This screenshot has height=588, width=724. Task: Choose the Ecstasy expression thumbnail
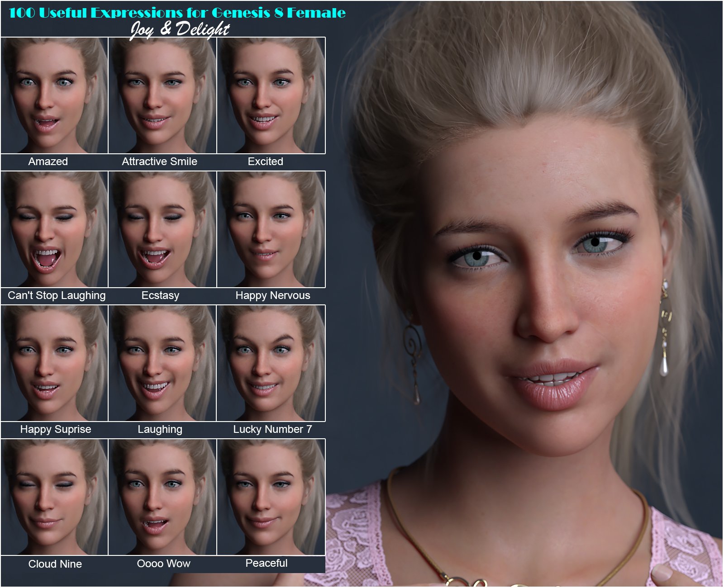pos(162,229)
